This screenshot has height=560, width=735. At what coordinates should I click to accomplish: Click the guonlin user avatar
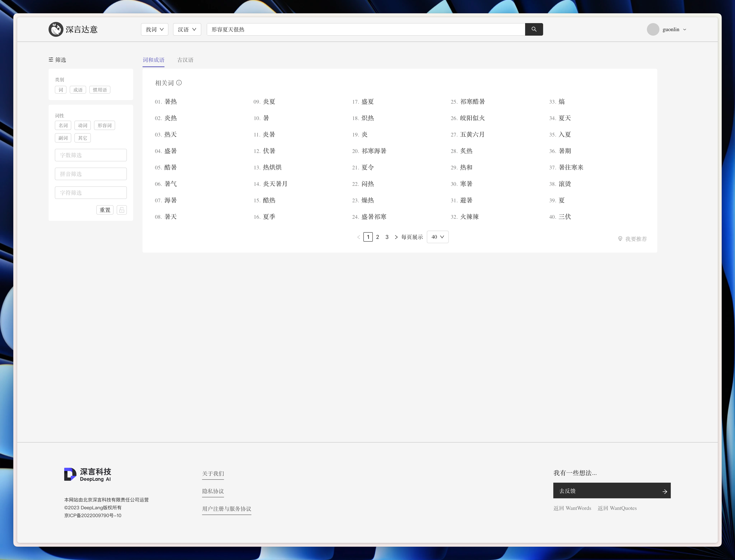[x=653, y=29]
